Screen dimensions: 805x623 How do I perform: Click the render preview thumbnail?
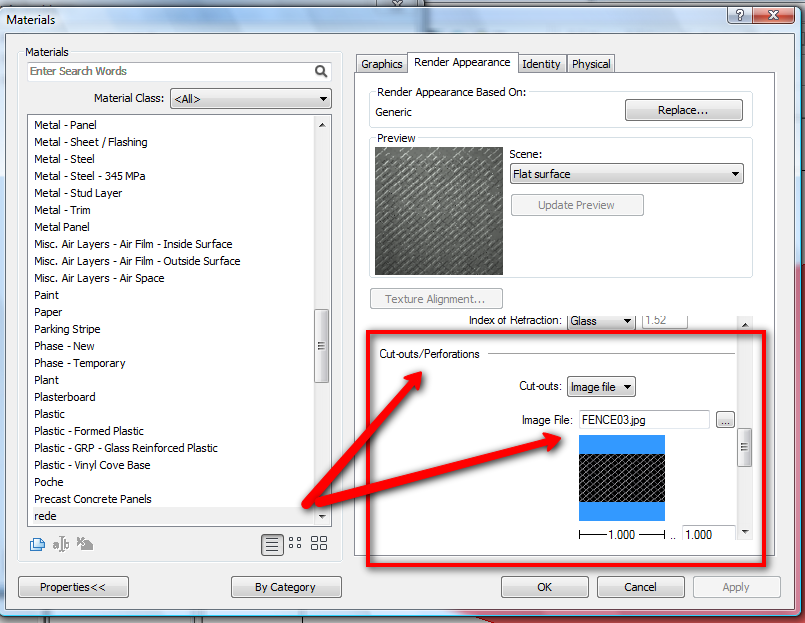pos(439,211)
